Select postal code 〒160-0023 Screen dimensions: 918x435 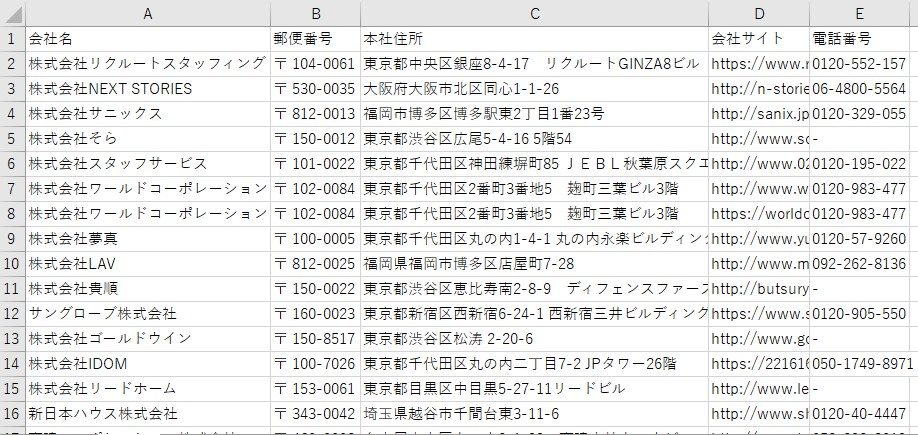[x=316, y=314]
